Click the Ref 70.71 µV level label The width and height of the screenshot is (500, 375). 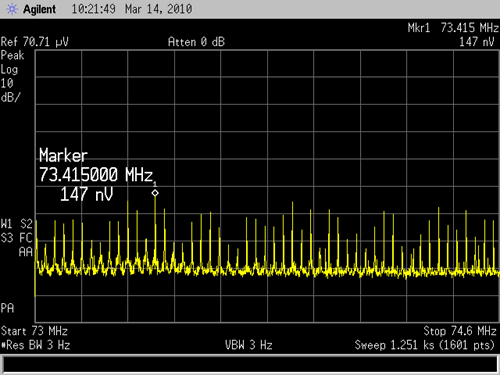tap(35, 42)
